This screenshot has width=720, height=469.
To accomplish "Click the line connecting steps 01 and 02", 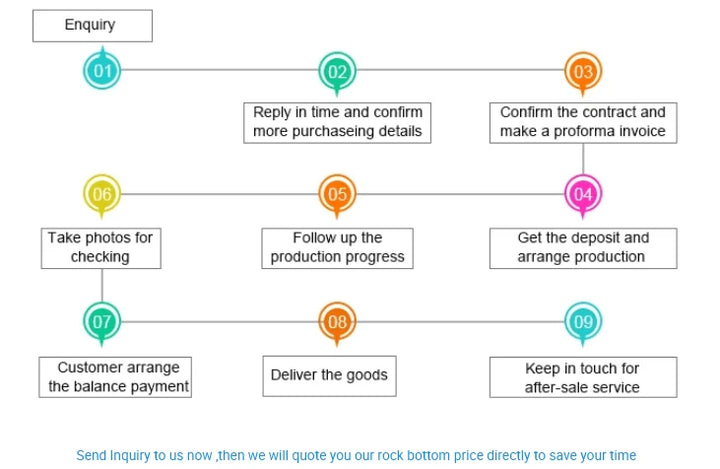I will (220, 70).
